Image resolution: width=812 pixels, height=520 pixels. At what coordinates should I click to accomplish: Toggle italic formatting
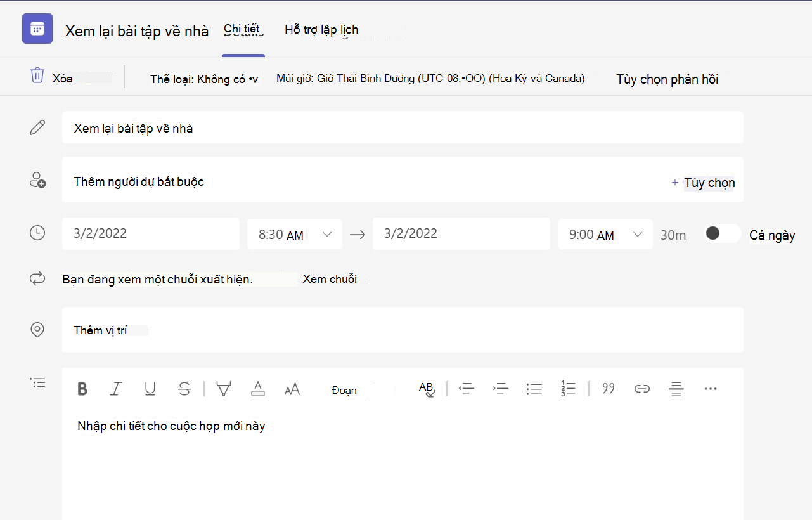coord(115,389)
